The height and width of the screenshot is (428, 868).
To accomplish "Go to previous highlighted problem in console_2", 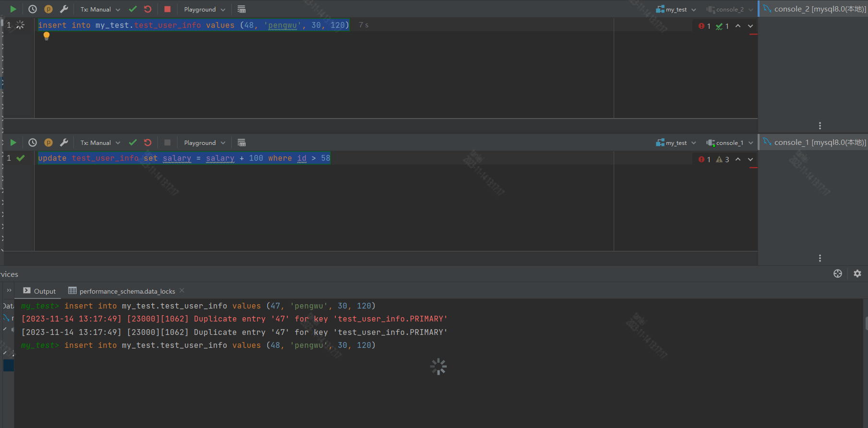I will coord(738,26).
